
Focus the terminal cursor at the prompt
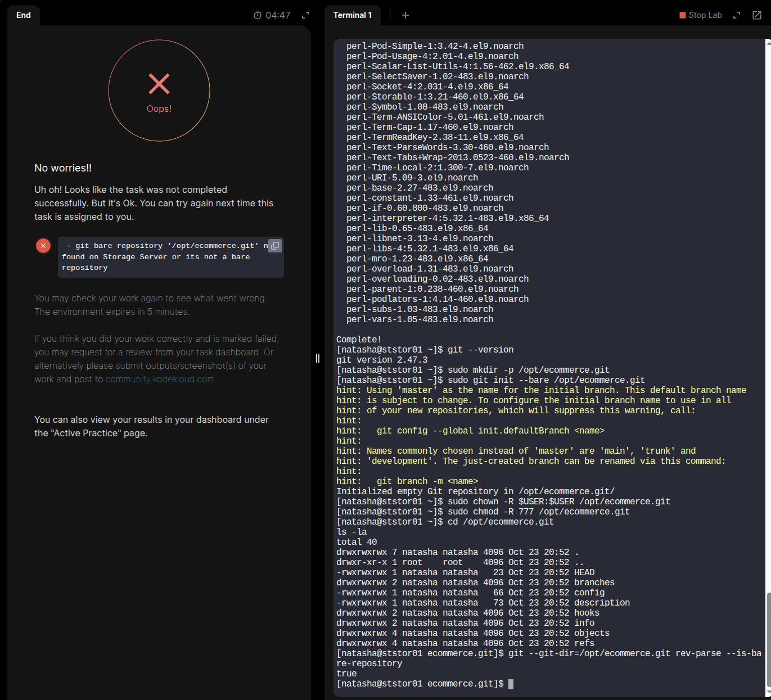point(511,684)
